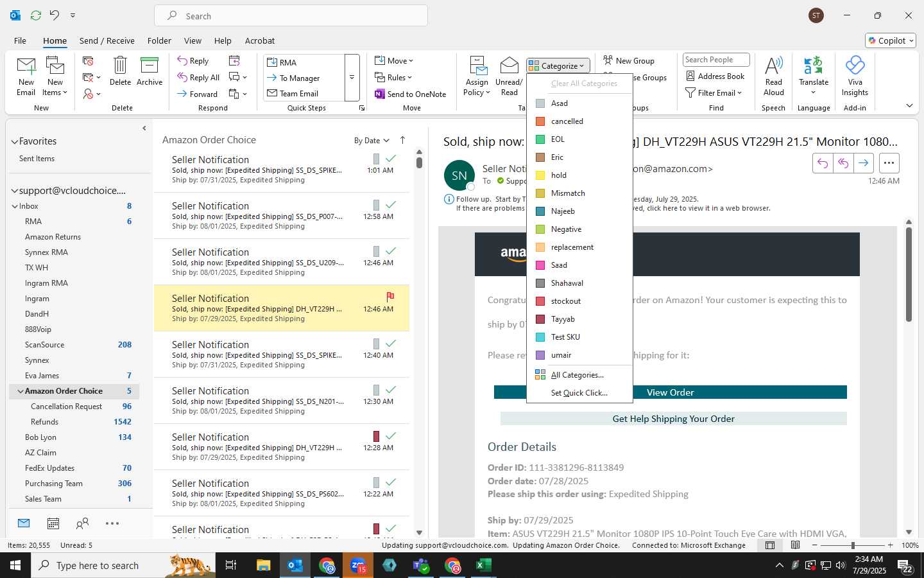Click the Send/Receive sync icon in title bar
Image resolution: width=924 pixels, height=578 pixels.
[x=36, y=15]
